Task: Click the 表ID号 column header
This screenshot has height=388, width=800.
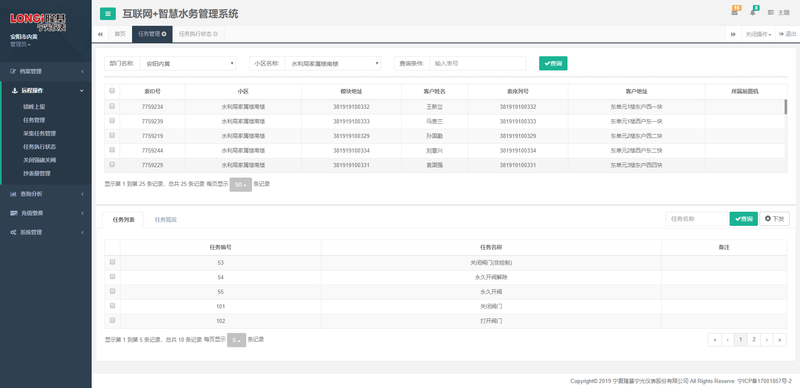Action: (x=152, y=91)
